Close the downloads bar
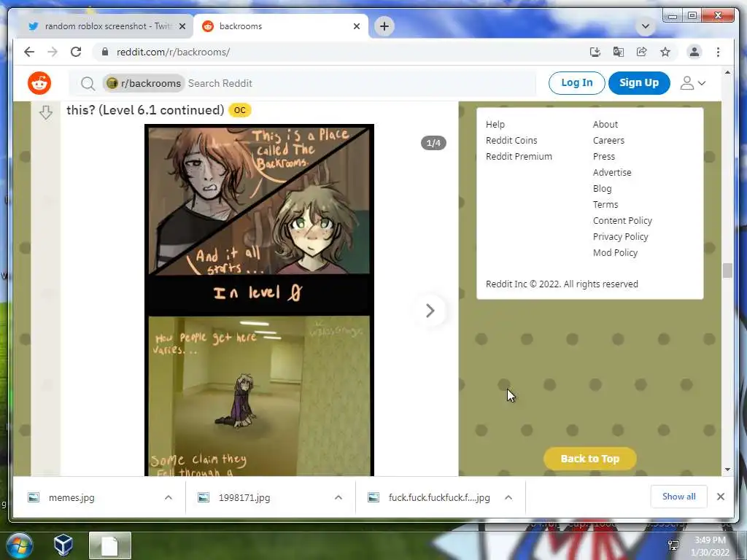 (720, 497)
